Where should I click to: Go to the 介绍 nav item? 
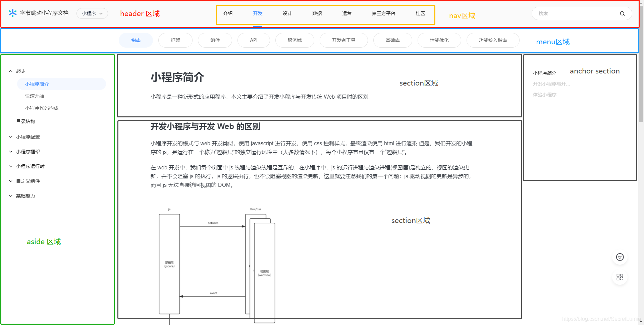tap(228, 13)
